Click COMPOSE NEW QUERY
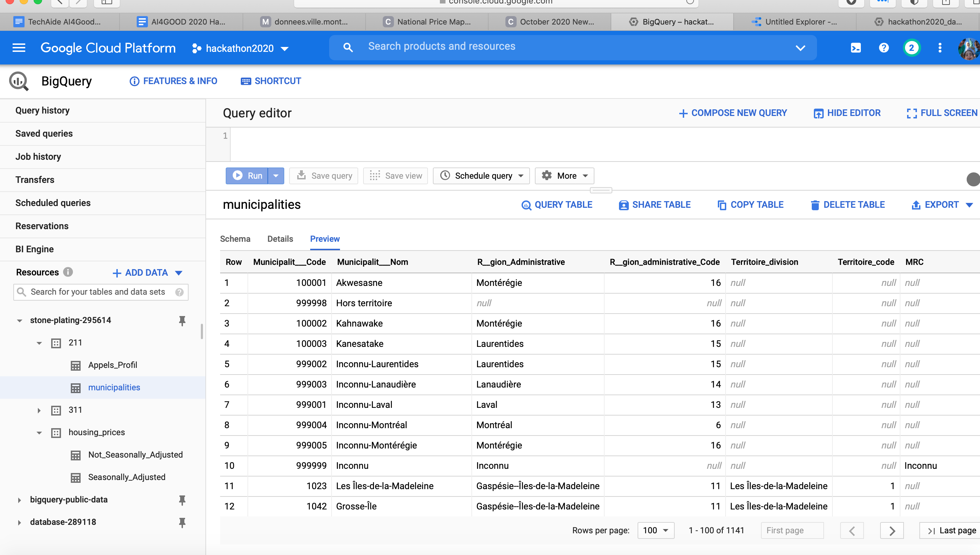The image size is (980, 555). pyautogui.click(x=733, y=113)
